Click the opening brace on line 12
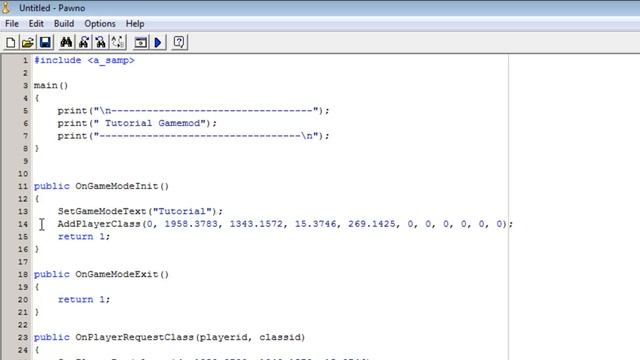The height and width of the screenshot is (360, 640). tap(37, 199)
